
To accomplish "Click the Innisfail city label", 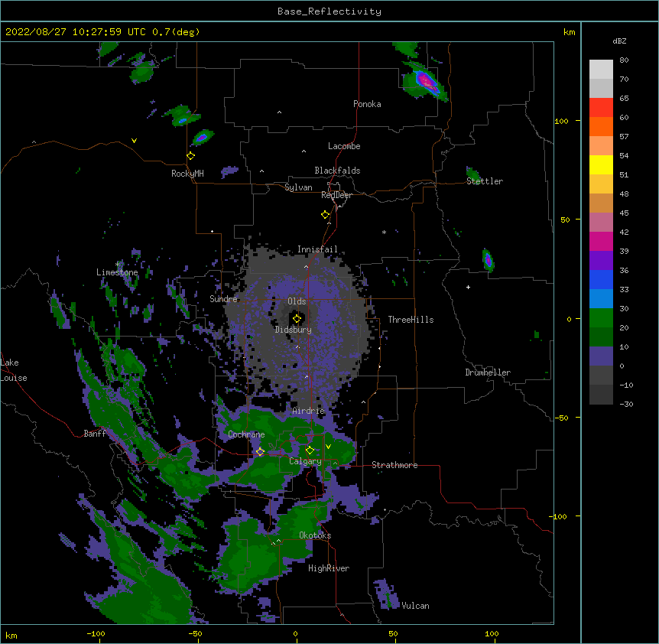I will [317, 249].
